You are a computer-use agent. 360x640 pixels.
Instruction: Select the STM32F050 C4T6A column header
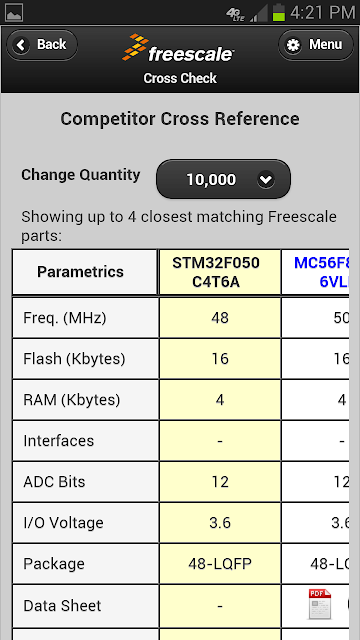(x=220, y=272)
